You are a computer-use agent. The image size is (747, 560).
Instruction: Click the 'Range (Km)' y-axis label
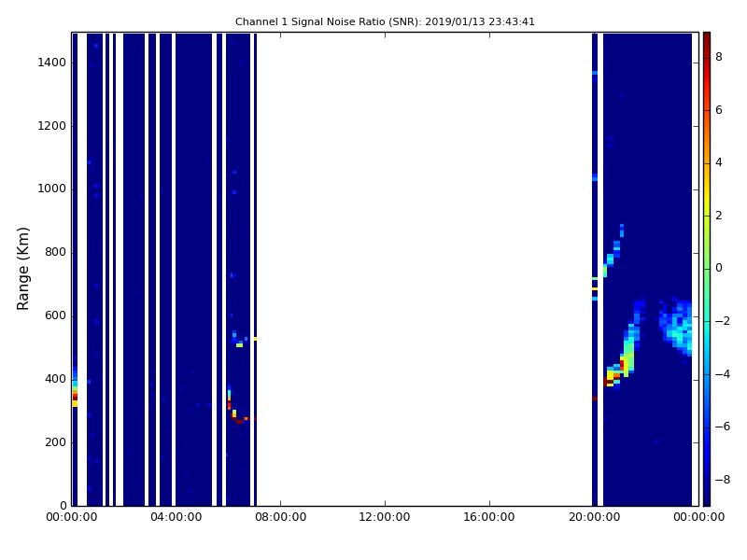tap(22, 269)
